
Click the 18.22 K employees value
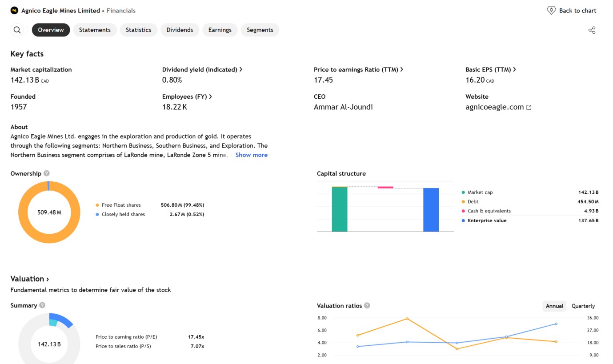coord(175,107)
